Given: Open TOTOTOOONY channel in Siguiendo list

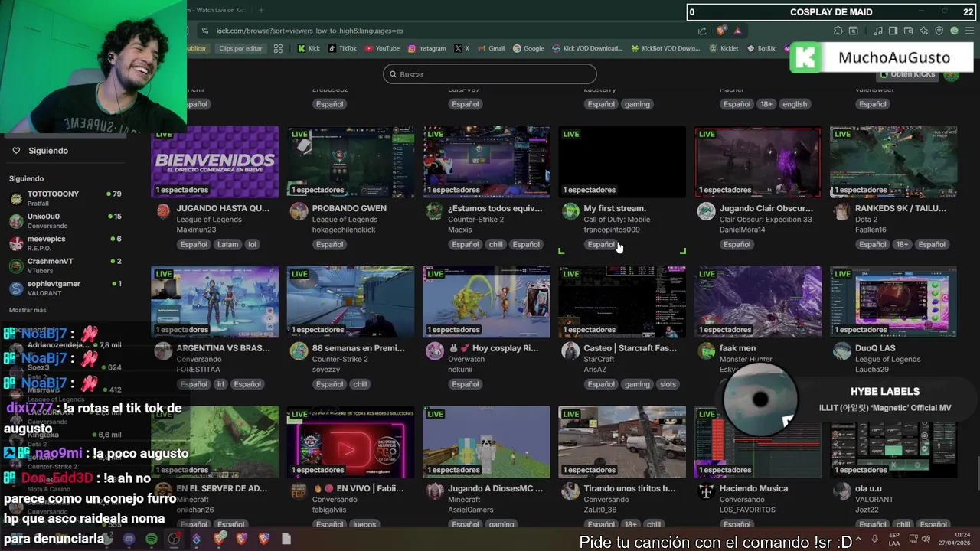Looking at the screenshot, I should pos(65,198).
